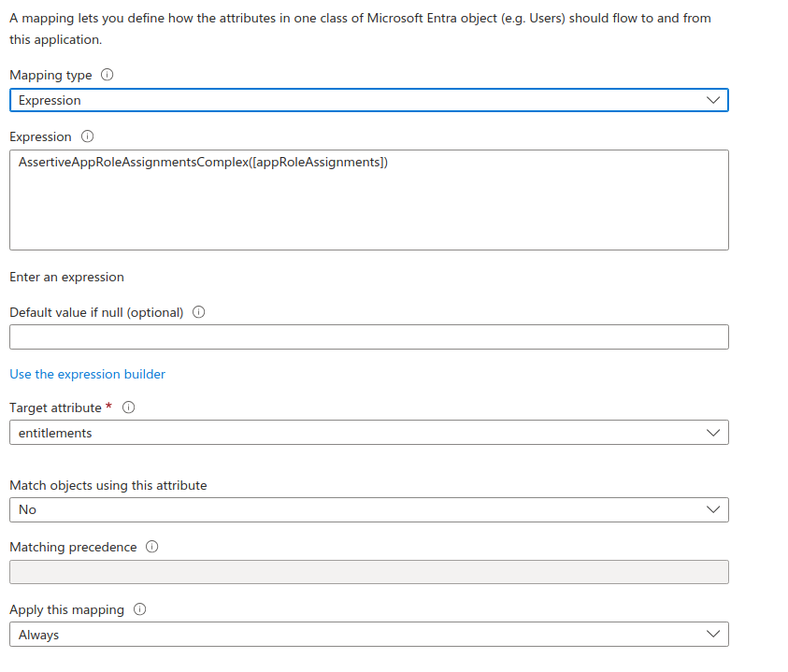Click the Enter an expression hint text
Screen dimensions: 788x672
66,277
